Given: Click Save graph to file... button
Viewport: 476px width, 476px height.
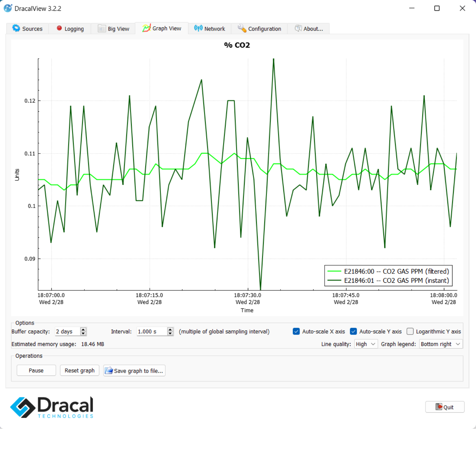Looking at the screenshot, I should (x=134, y=371).
